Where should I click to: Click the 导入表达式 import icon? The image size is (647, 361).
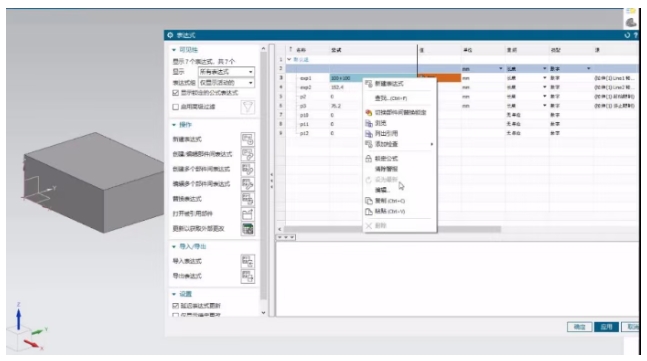click(248, 261)
